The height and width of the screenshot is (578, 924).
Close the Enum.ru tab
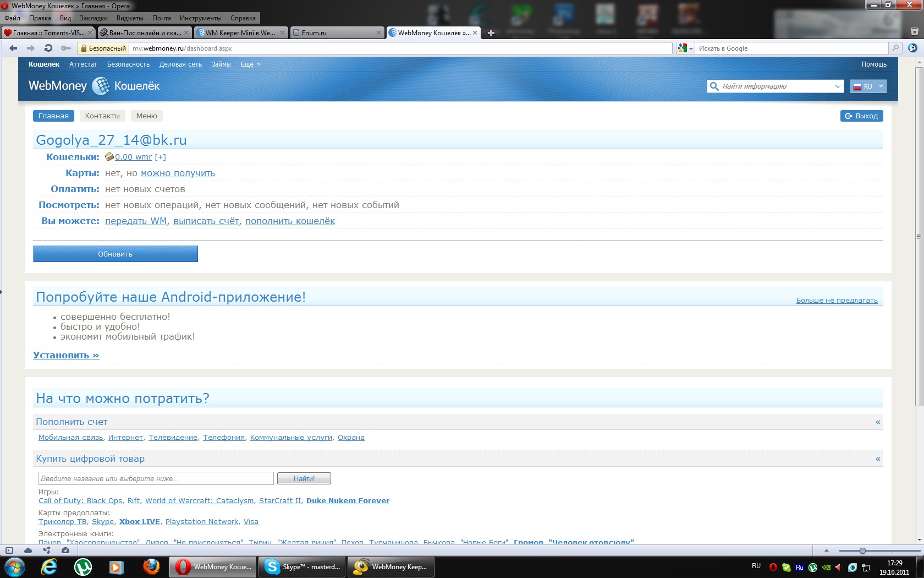pos(378,33)
